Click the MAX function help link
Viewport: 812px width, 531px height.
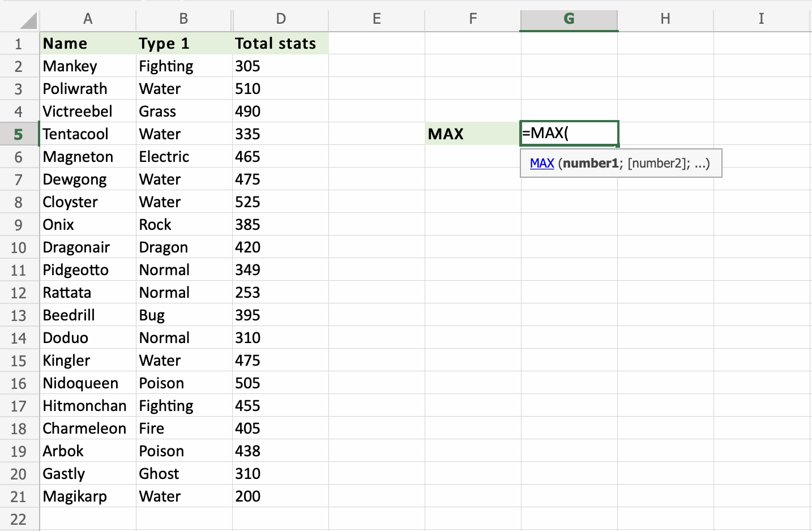(x=541, y=164)
